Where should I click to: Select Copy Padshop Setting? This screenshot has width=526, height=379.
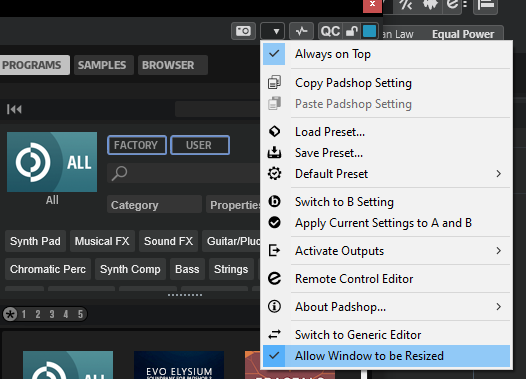click(x=353, y=83)
